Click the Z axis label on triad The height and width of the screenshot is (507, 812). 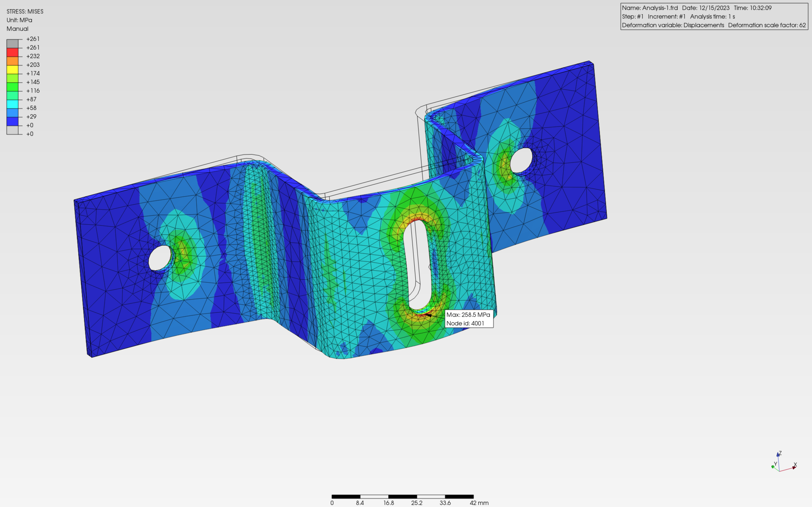point(780,453)
